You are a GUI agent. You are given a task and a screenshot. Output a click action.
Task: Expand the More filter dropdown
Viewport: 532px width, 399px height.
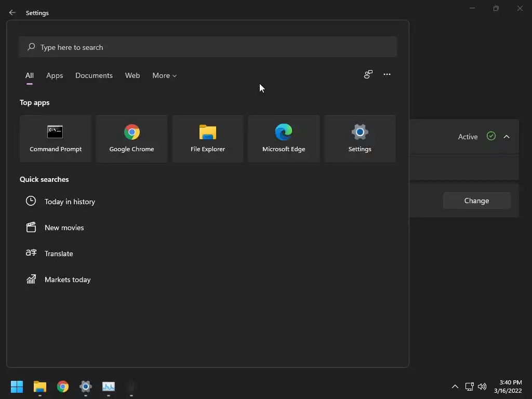tap(165, 76)
